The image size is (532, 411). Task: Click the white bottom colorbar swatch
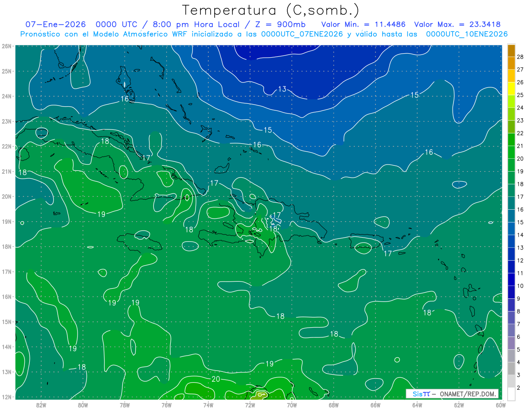[511, 393]
